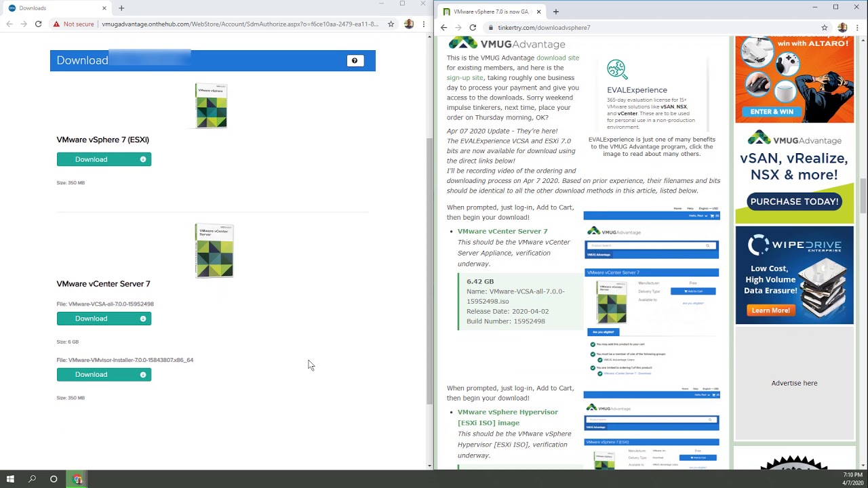Click back arrow in Downloads browser window
The width and height of the screenshot is (868, 488).
(x=9, y=24)
